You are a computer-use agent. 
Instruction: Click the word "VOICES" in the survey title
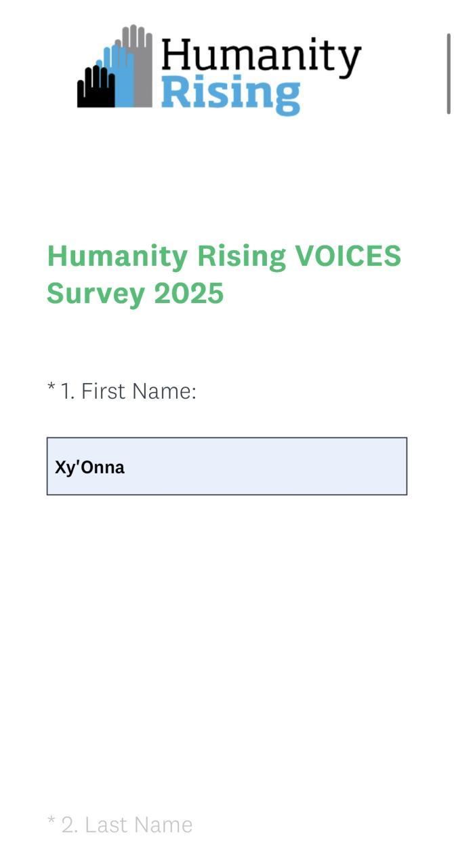tap(348, 256)
